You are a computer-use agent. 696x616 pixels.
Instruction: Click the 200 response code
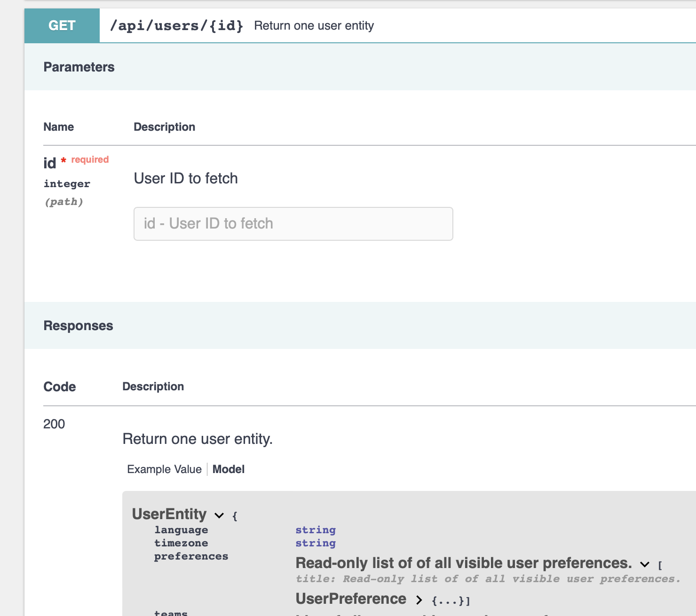click(54, 424)
